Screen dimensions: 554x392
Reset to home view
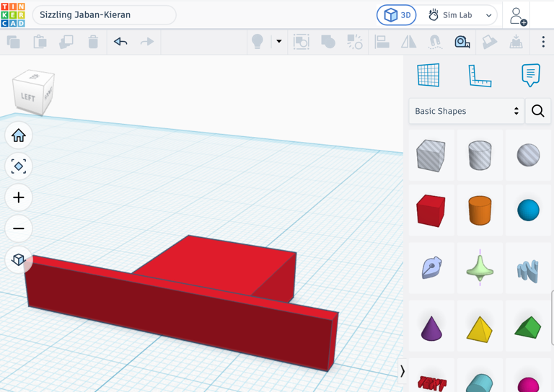point(19,135)
